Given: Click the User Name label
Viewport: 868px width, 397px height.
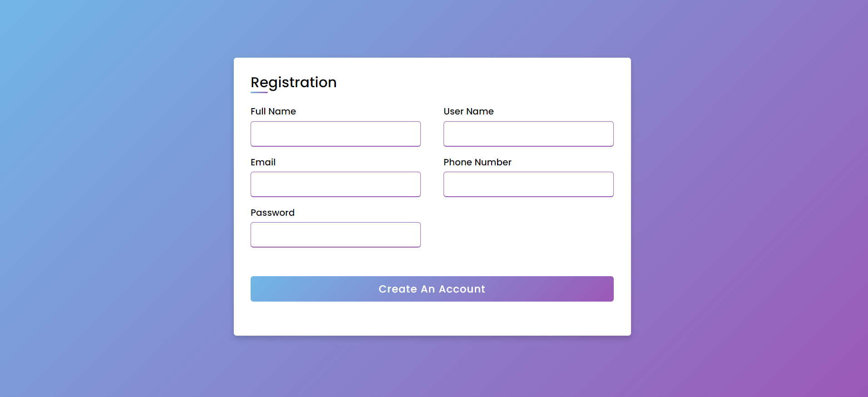Looking at the screenshot, I should click(468, 111).
